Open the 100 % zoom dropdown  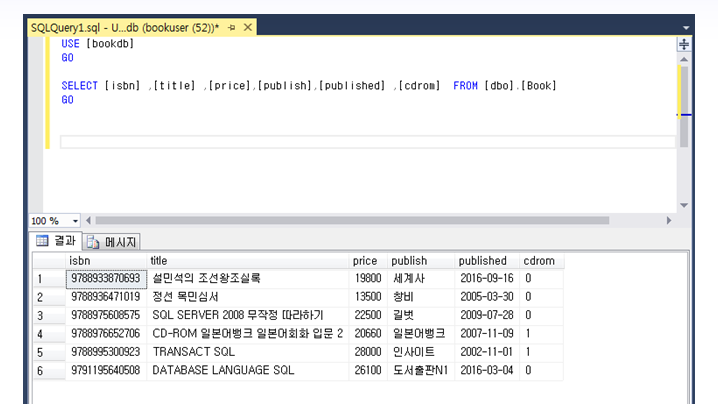75,221
